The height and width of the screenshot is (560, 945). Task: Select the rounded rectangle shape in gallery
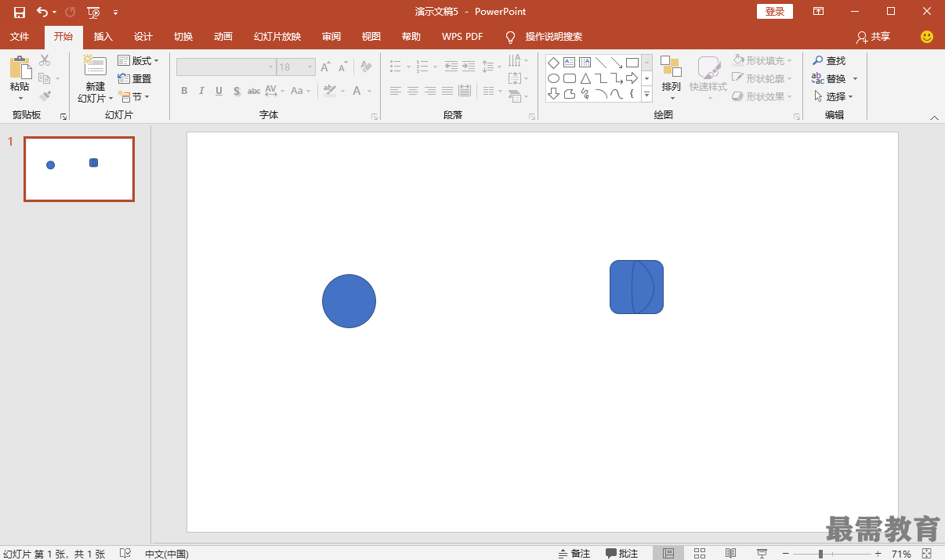point(569,78)
